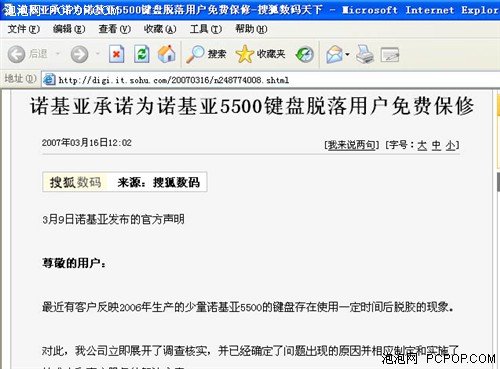The height and width of the screenshot is (369, 500).
Task: Open the Search (搜索) magnifier button
Action: pyautogui.click(x=206, y=54)
